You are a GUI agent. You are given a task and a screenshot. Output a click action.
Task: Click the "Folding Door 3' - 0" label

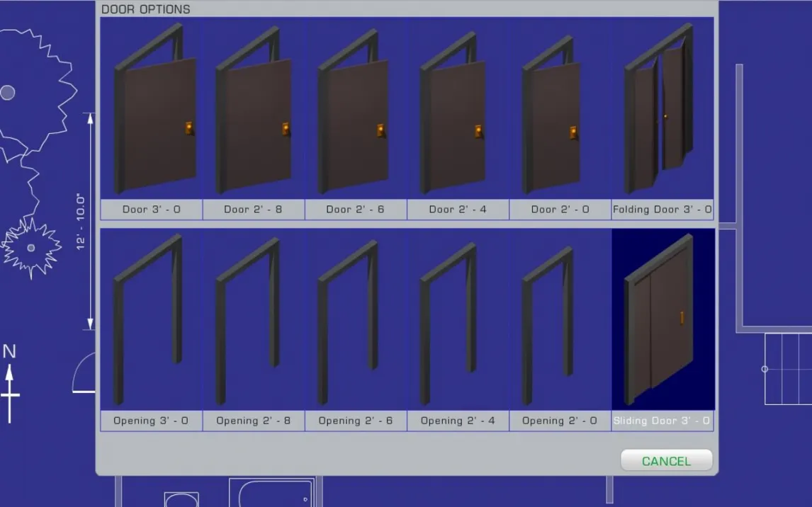pos(662,210)
